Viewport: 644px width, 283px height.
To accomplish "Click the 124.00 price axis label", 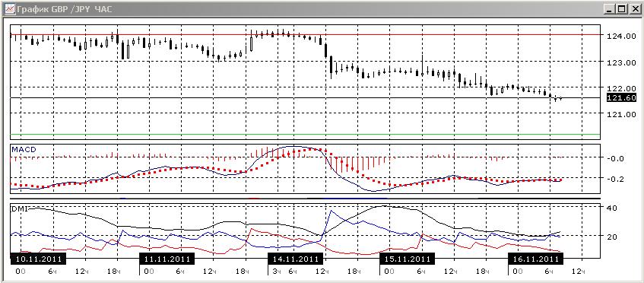I will 621,37.
